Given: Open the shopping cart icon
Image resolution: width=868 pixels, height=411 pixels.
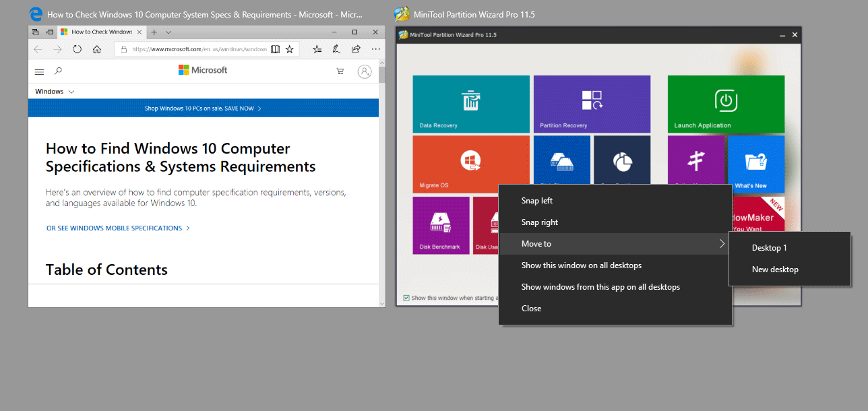Looking at the screenshot, I should tap(340, 71).
